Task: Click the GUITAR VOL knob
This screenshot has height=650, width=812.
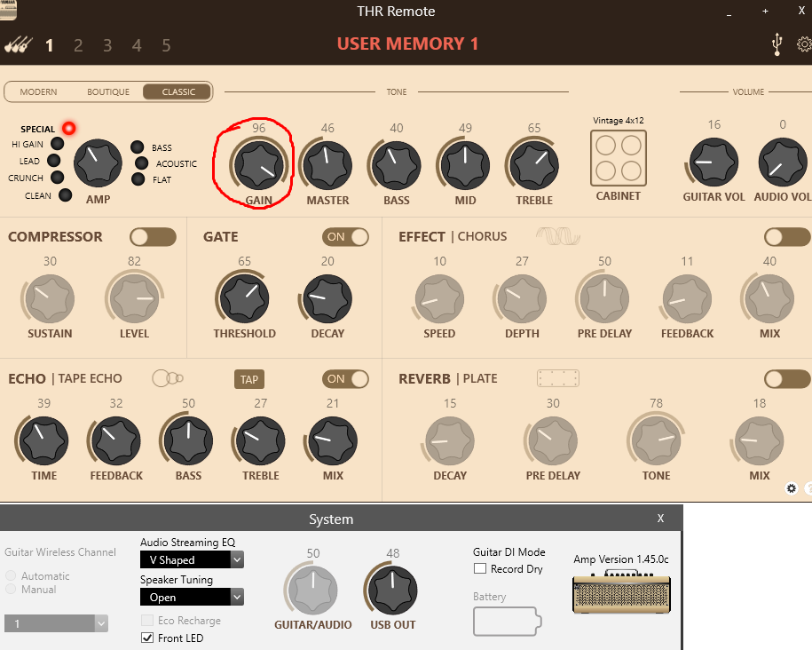Action: pyautogui.click(x=713, y=162)
